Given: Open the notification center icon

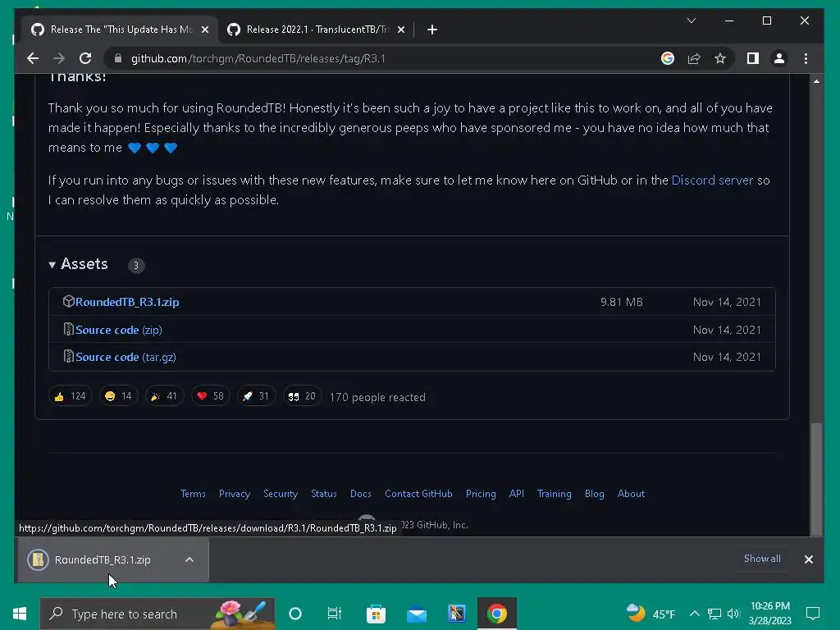Looking at the screenshot, I should (x=813, y=614).
